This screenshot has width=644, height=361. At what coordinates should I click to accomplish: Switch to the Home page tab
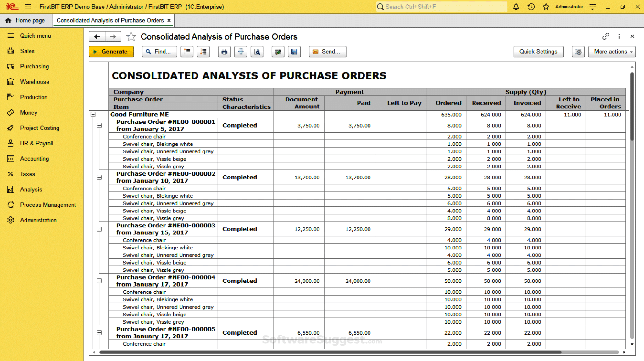(26, 20)
